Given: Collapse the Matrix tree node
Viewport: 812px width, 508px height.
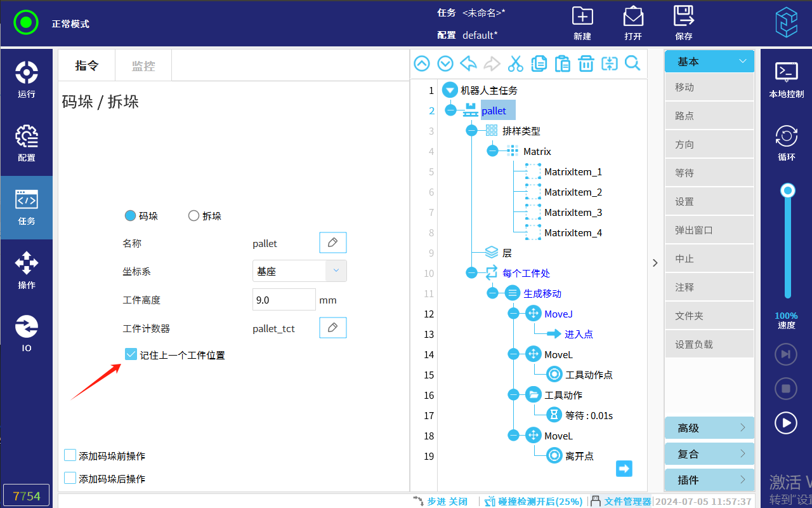Looking at the screenshot, I should pyautogui.click(x=493, y=151).
